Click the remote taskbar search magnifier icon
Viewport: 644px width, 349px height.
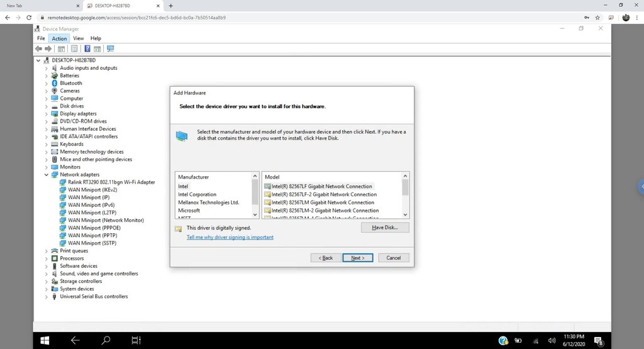tap(106, 340)
